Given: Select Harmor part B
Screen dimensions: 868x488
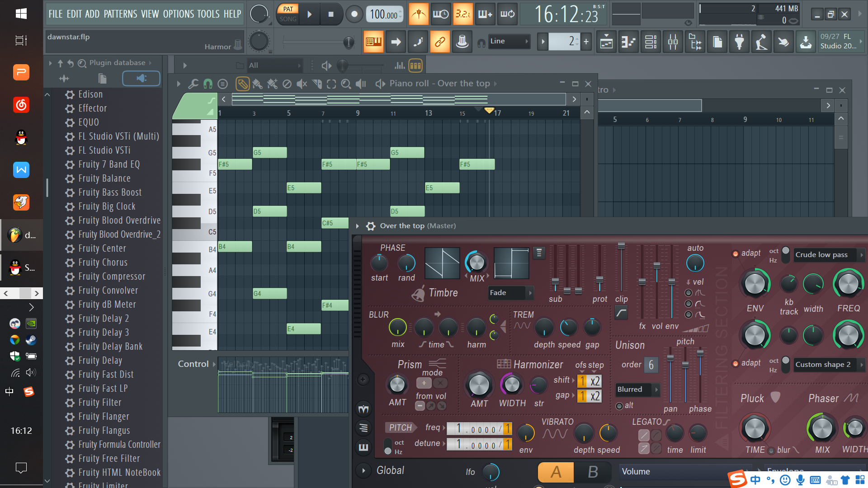Looking at the screenshot, I should tap(593, 472).
